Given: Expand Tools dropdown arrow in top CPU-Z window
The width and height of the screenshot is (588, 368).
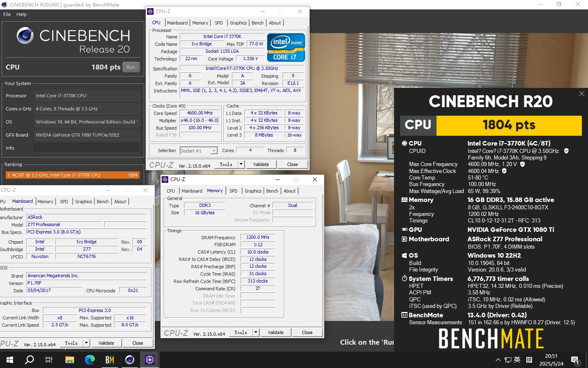Looking at the screenshot, I should 241,164.
